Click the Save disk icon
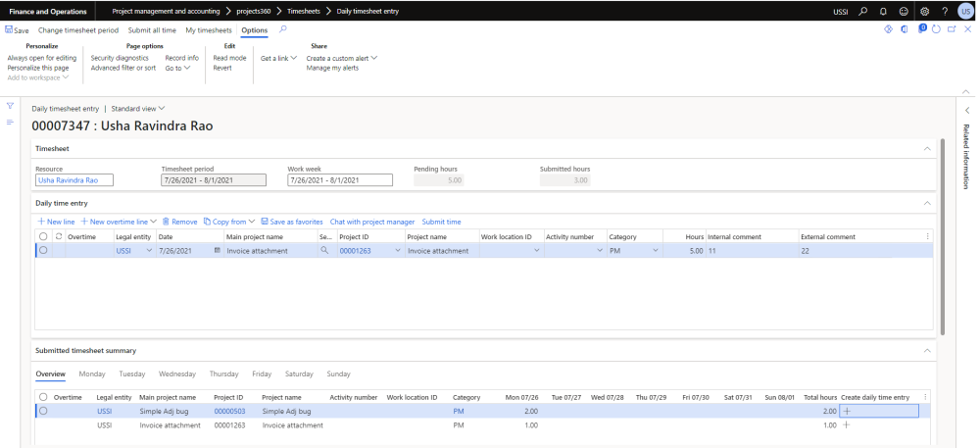Image resolution: width=980 pixels, height=448 pixels. tap(10, 30)
